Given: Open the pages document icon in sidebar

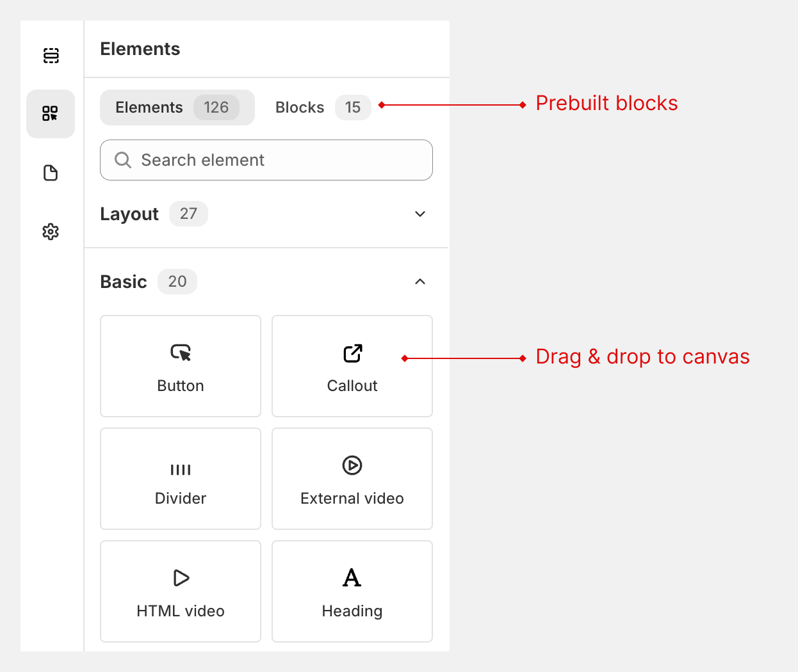Looking at the screenshot, I should (x=51, y=173).
